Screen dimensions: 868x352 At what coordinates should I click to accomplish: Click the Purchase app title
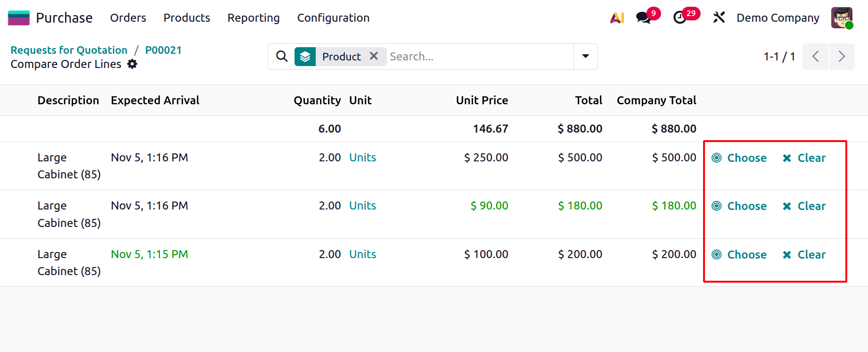(x=64, y=18)
